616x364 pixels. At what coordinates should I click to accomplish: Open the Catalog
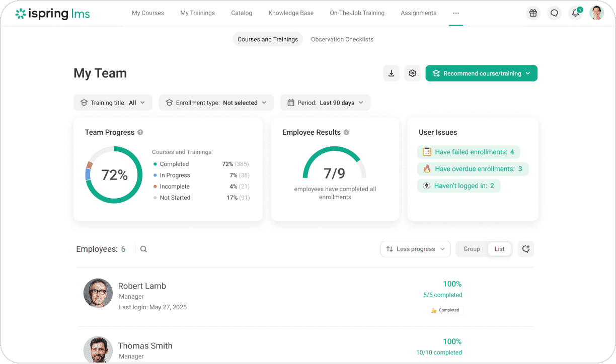[242, 13]
